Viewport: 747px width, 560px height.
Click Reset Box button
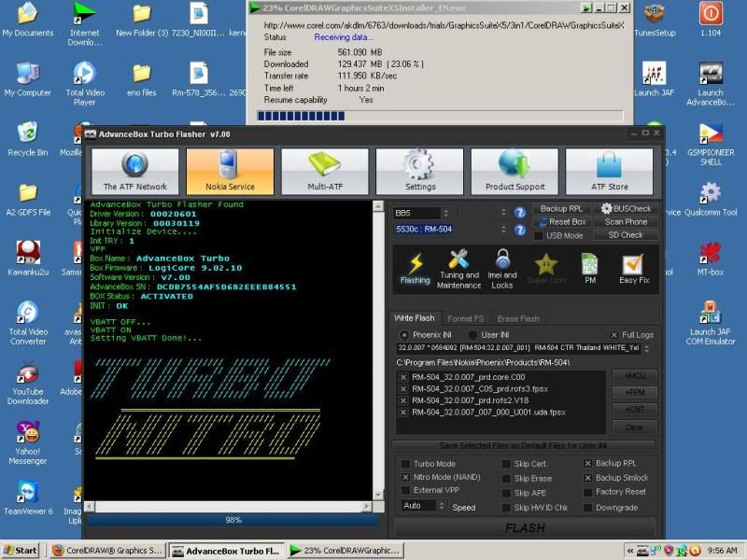(562, 222)
